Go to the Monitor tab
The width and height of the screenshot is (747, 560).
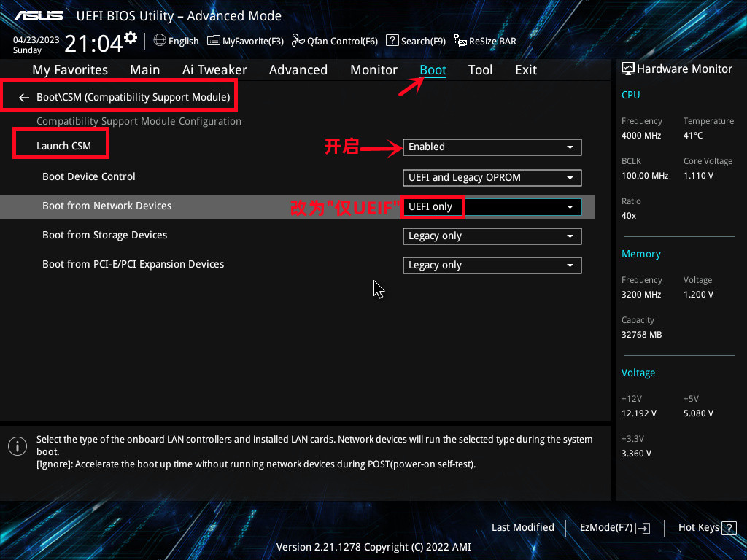[x=374, y=70]
